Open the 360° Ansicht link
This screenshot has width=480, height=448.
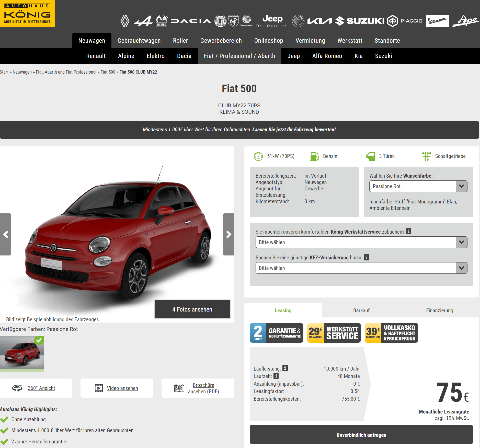41,388
